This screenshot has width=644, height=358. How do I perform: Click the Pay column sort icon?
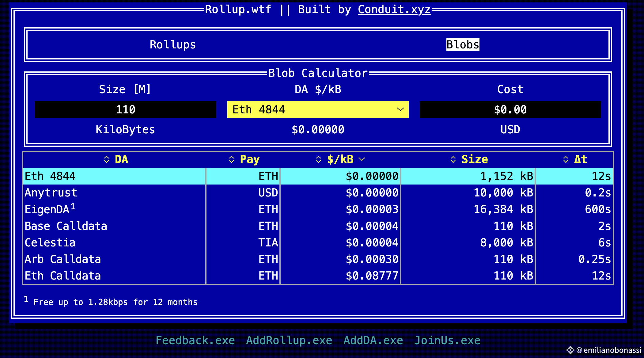(232, 159)
